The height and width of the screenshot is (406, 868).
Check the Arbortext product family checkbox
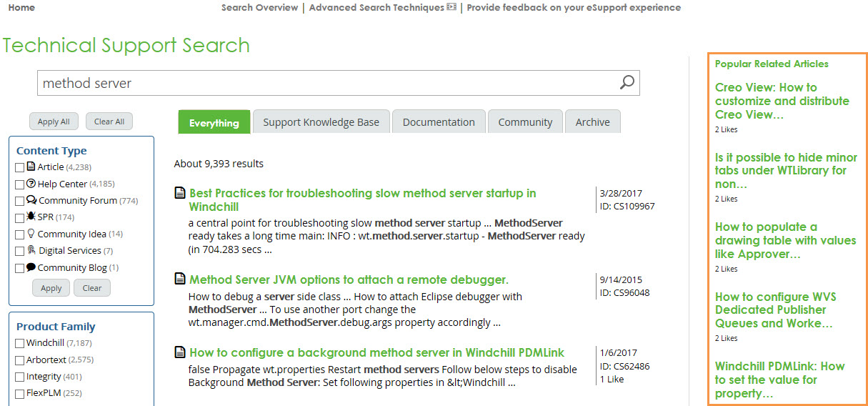(x=20, y=360)
